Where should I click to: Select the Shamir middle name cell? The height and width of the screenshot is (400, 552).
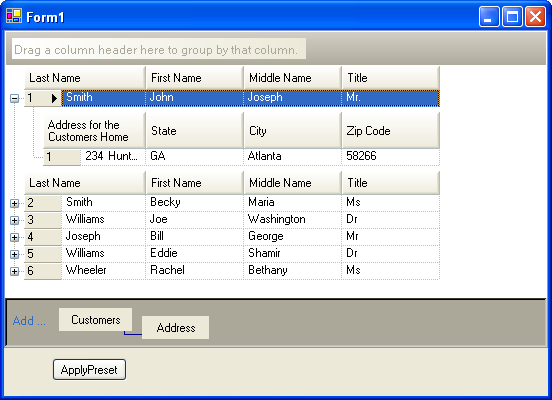coord(293,253)
